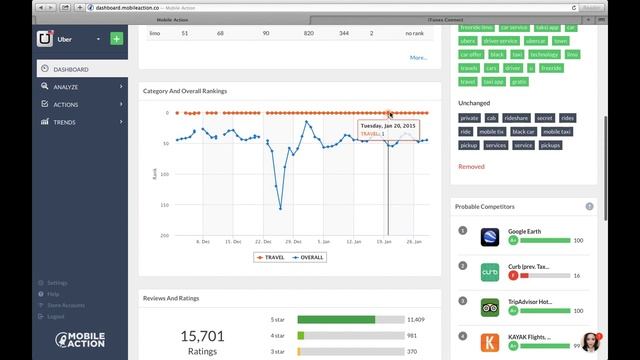The width and height of the screenshot is (640, 360).
Task: Expand the Trends submenu chevron
Action: (x=121, y=122)
